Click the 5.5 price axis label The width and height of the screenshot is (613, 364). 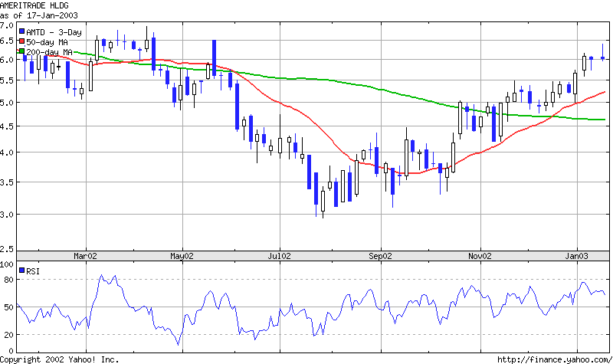click(7, 80)
